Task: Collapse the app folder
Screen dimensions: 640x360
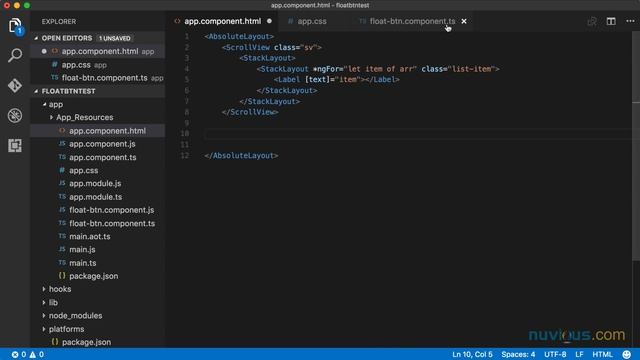Action: (x=44, y=104)
